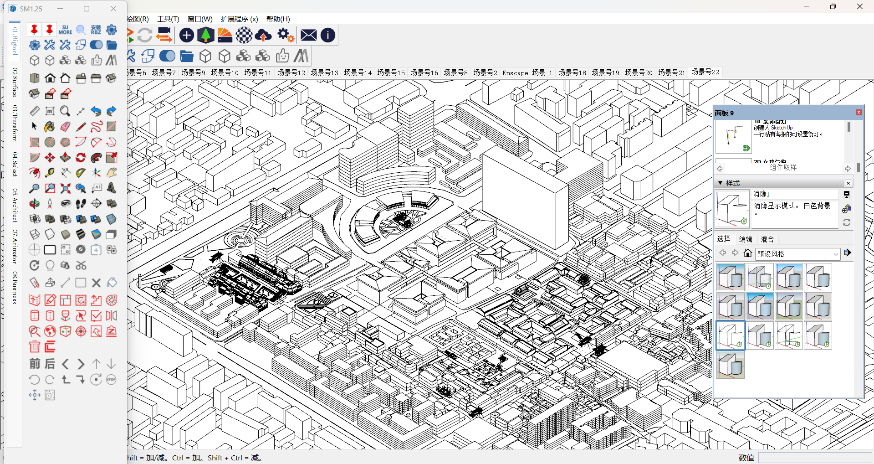
Task: Click the blue redo arrow
Action: pos(111,111)
